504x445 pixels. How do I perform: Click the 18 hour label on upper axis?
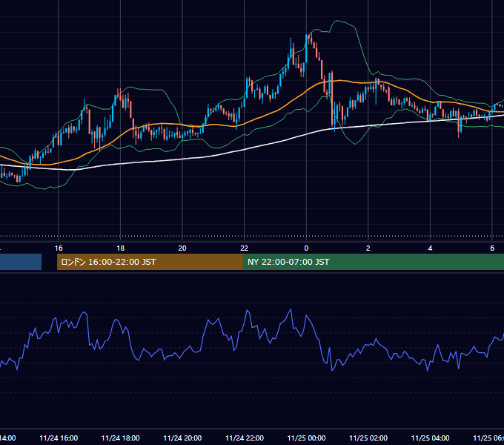click(121, 248)
